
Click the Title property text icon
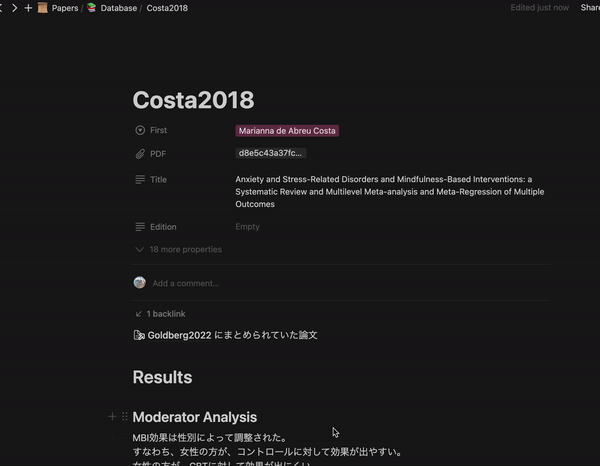[x=140, y=180]
